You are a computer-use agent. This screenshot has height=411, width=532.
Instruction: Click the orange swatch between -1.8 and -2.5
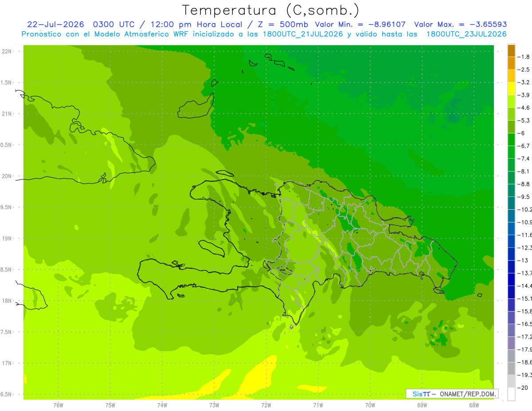click(x=511, y=63)
